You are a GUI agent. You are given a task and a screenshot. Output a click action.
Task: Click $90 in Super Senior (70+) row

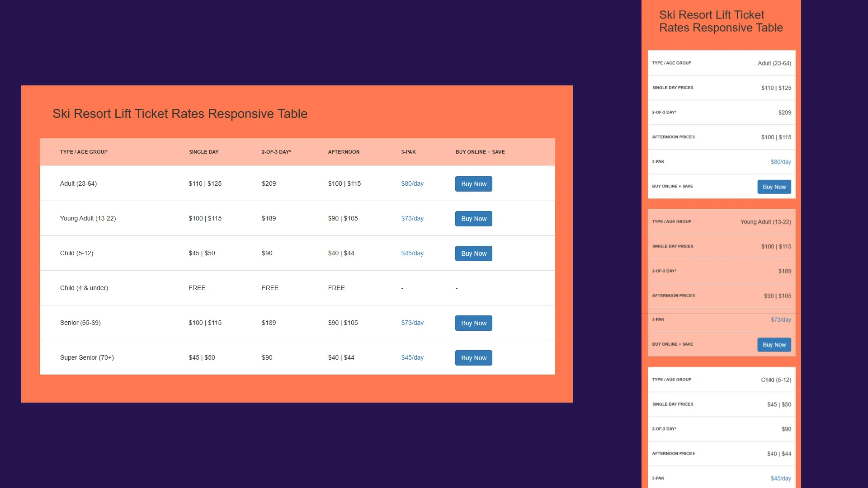pyautogui.click(x=267, y=357)
